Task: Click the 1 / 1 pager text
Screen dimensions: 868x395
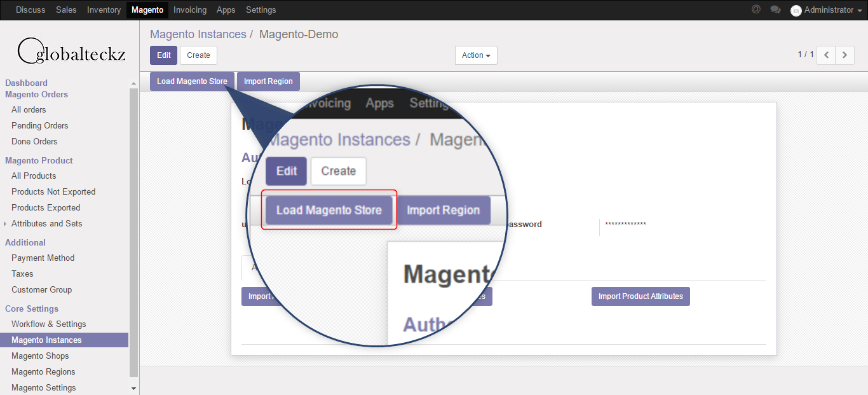Action: coord(806,55)
